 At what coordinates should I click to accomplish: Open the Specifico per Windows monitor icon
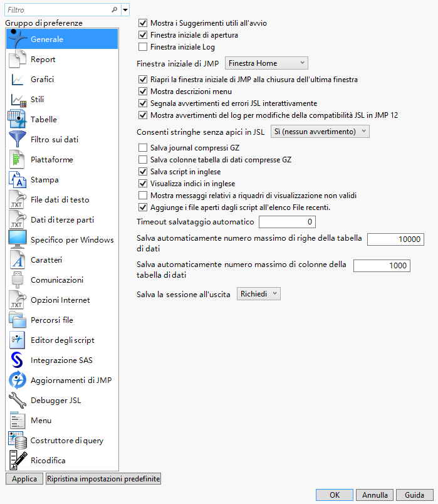click(x=18, y=239)
